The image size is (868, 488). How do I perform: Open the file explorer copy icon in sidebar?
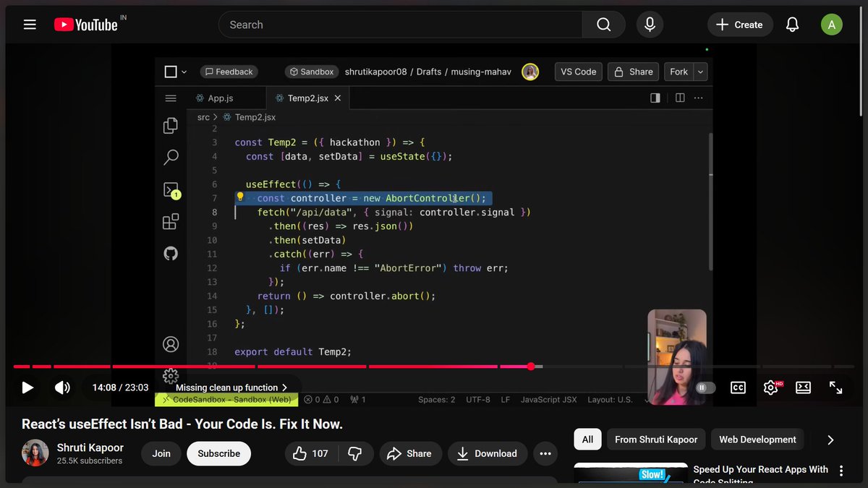(171, 125)
